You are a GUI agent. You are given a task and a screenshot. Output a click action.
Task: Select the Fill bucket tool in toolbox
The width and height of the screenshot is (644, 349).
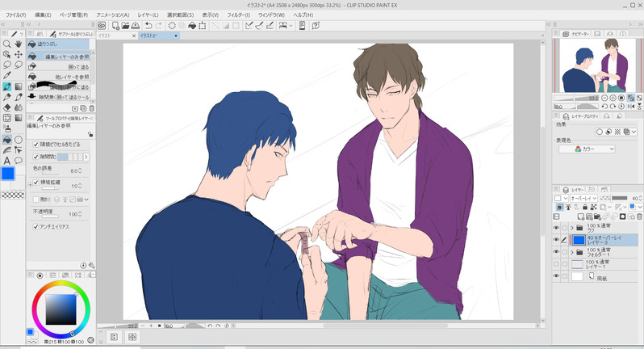pyautogui.click(x=6, y=140)
